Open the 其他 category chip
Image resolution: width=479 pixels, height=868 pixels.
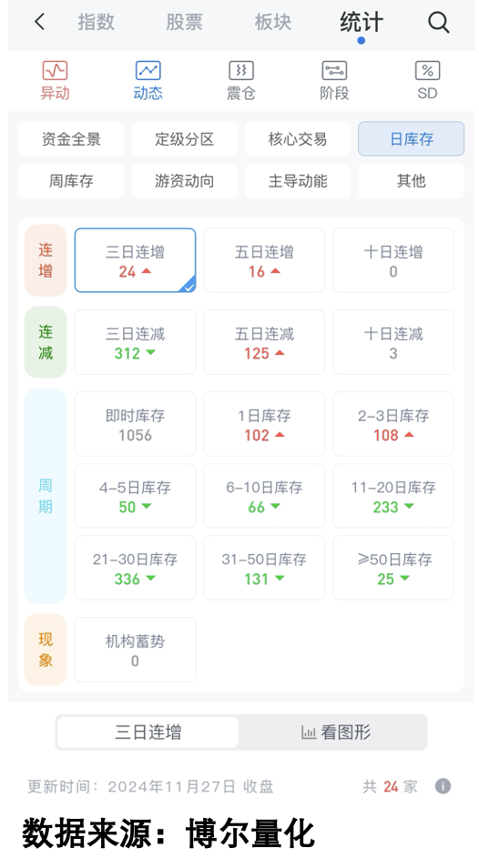411,181
